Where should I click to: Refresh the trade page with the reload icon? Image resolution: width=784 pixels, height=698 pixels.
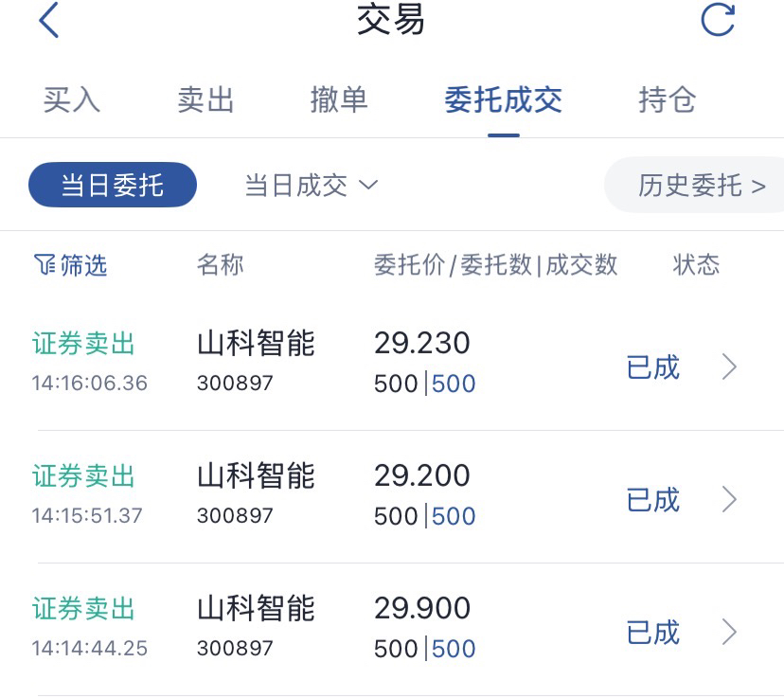(x=718, y=20)
